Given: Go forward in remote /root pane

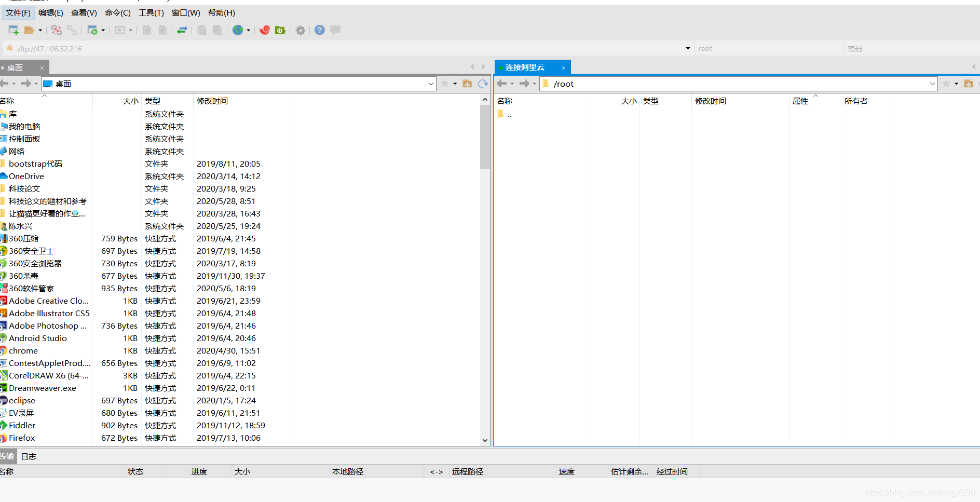Looking at the screenshot, I should [524, 84].
